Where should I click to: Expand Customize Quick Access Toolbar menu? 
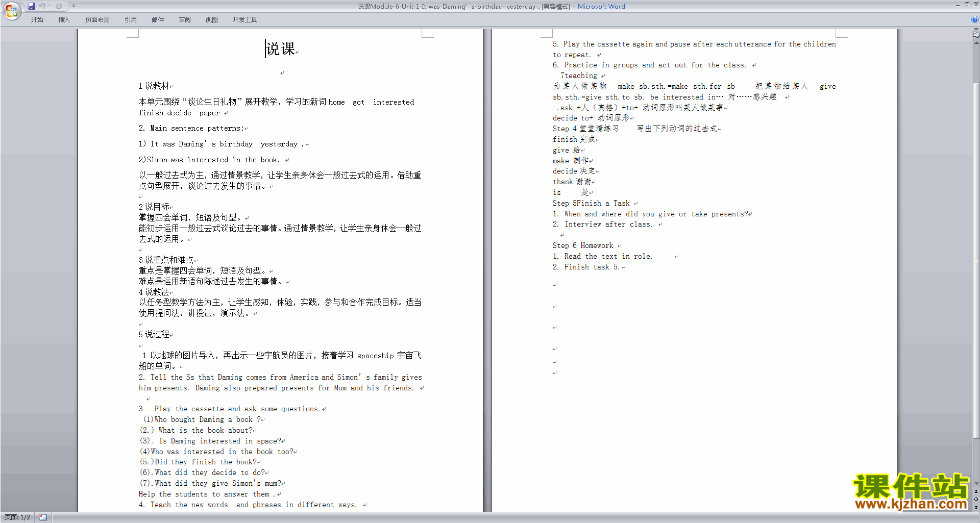click(73, 6)
